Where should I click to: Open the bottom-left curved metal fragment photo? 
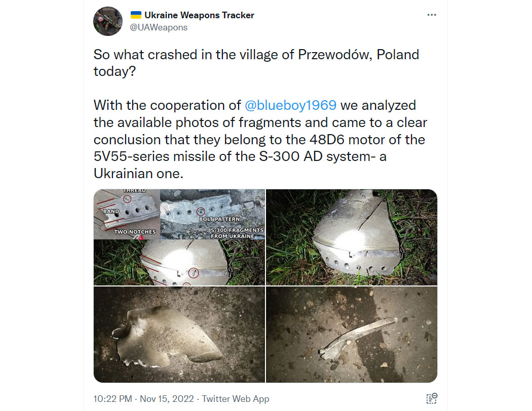pyautogui.click(x=179, y=335)
